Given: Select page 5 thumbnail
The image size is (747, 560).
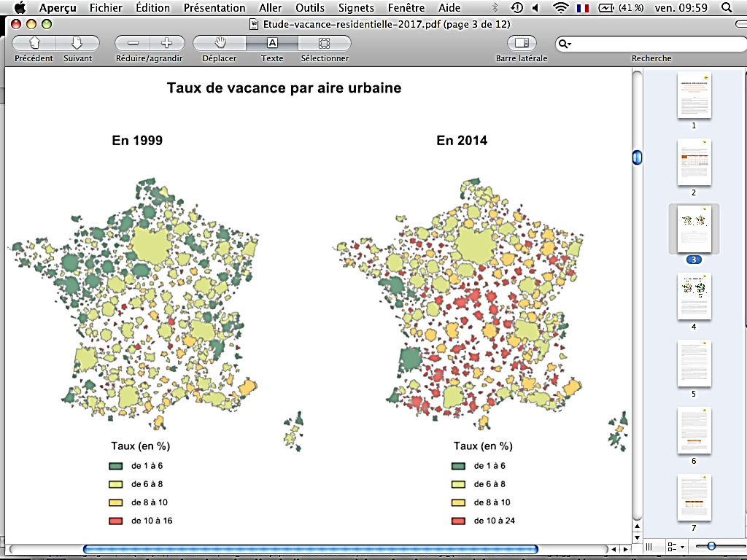Looking at the screenshot, I should (x=694, y=364).
